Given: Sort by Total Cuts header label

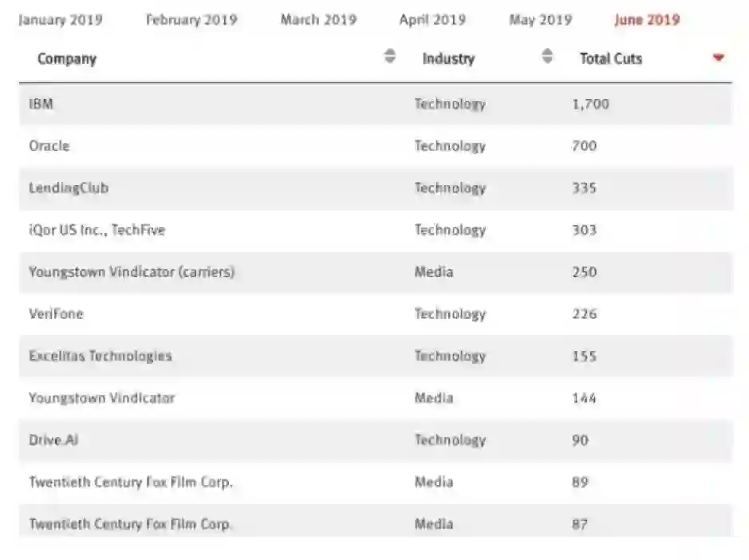Looking at the screenshot, I should pyautogui.click(x=610, y=58).
